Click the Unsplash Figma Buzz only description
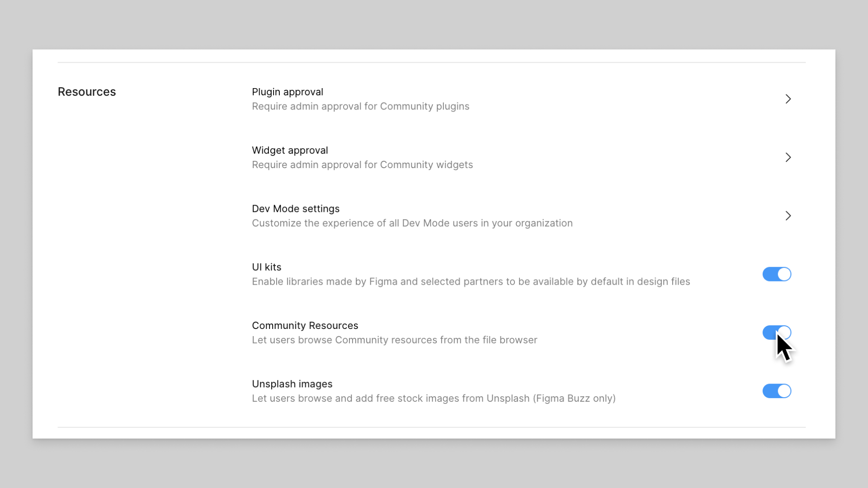Image resolution: width=868 pixels, height=488 pixels. click(x=434, y=399)
